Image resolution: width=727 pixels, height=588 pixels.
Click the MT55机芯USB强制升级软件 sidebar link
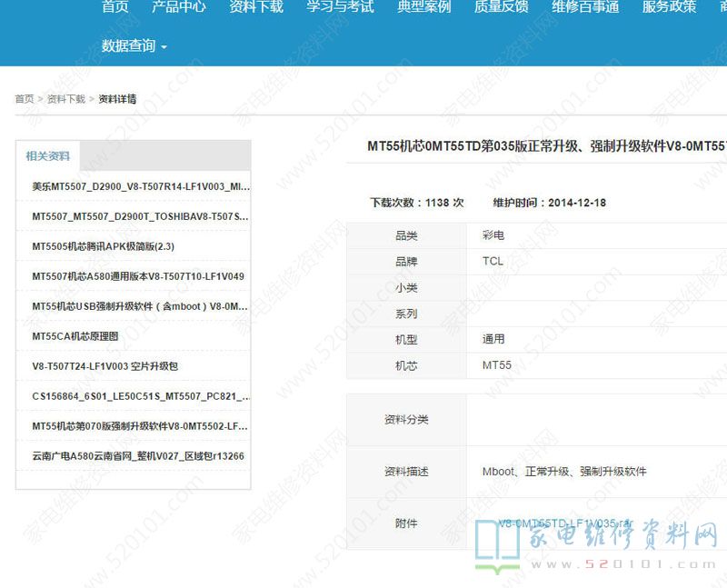click(x=140, y=306)
